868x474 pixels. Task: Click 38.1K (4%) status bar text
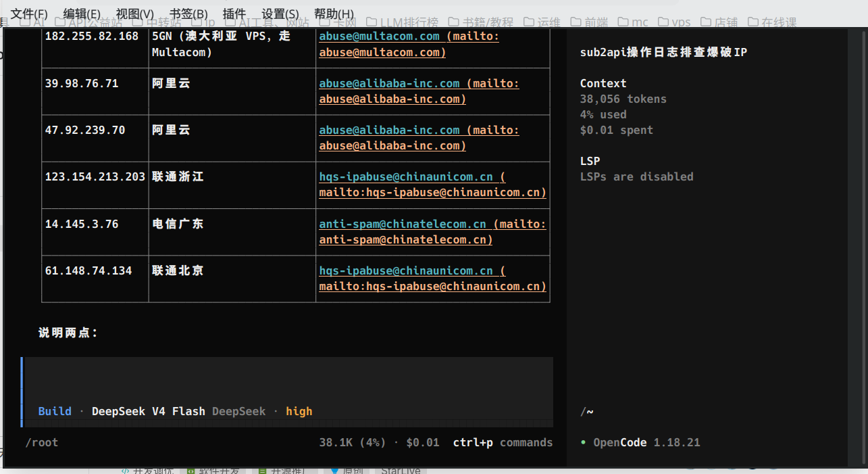pyautogui.click(x=352, y=443)
